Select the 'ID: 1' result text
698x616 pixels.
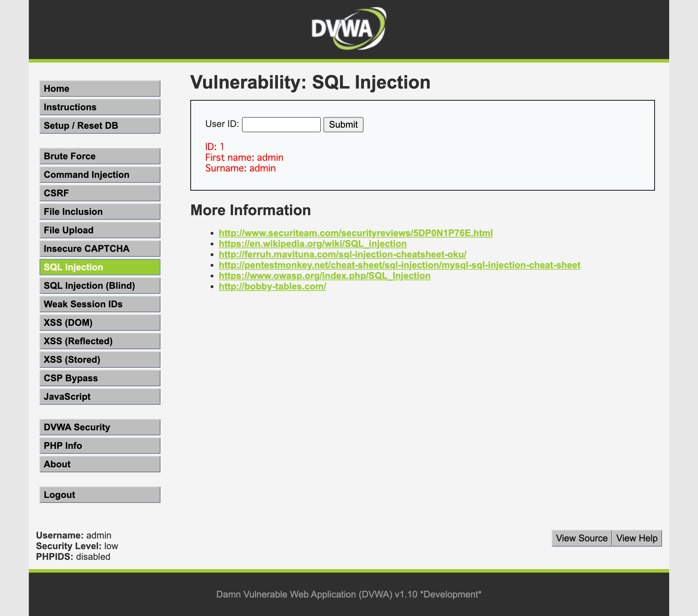(x=215, y=147)
